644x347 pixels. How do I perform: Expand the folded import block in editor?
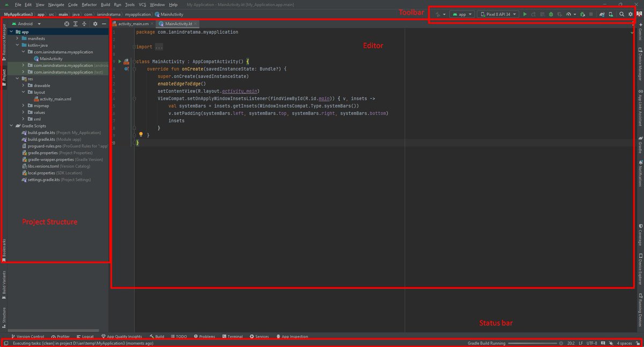pyautogui.click(x=158, y=47)
